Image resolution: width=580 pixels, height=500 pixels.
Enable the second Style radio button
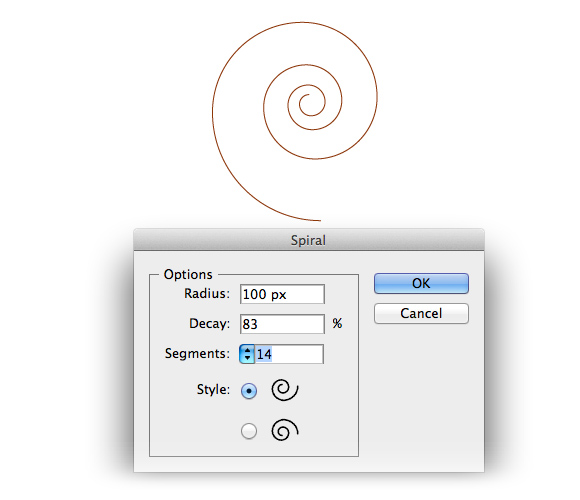pyautogui.click(x=249, y=431)
